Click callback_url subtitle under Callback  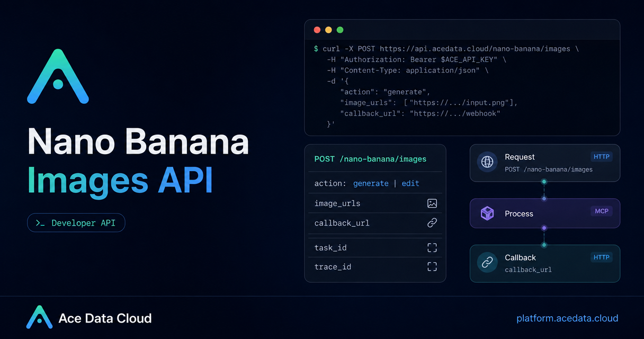(x=528, y=270)
